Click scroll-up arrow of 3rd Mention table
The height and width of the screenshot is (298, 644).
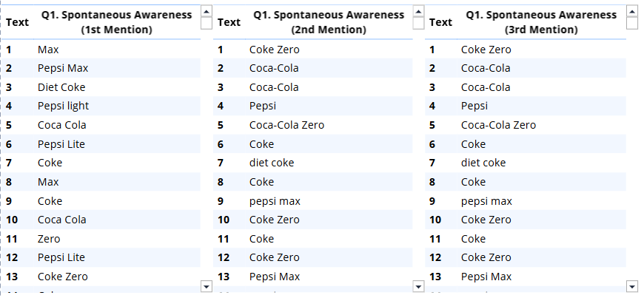(631, 10)
